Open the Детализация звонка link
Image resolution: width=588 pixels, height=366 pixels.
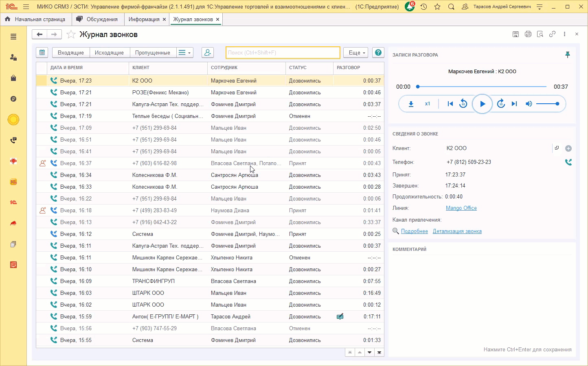click(457, 231)
